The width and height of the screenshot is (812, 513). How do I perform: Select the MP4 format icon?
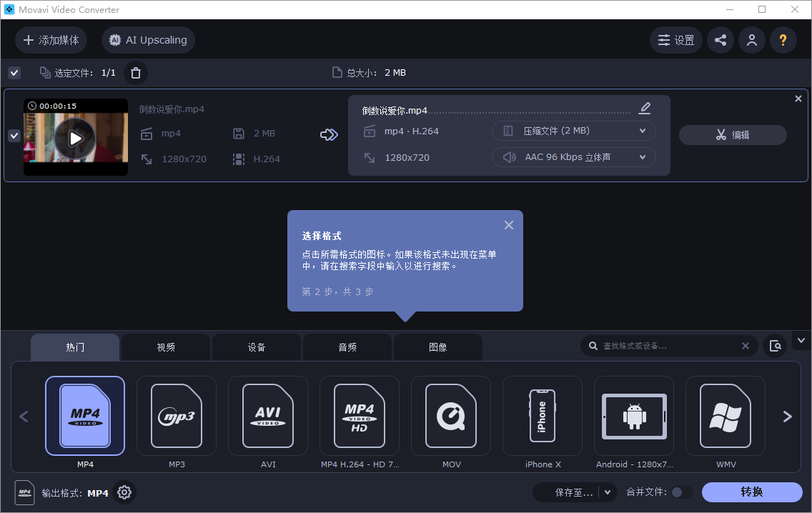tap(85, 416)
